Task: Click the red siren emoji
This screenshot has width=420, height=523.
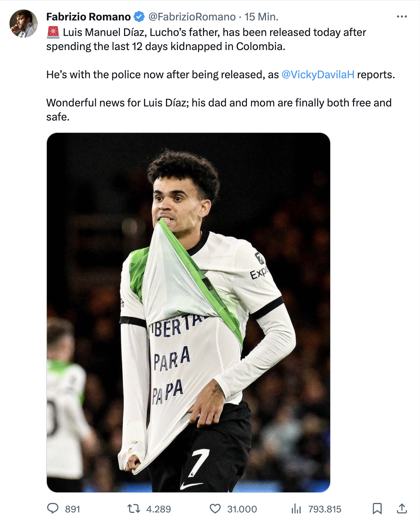Action: (x=53, y=32)
